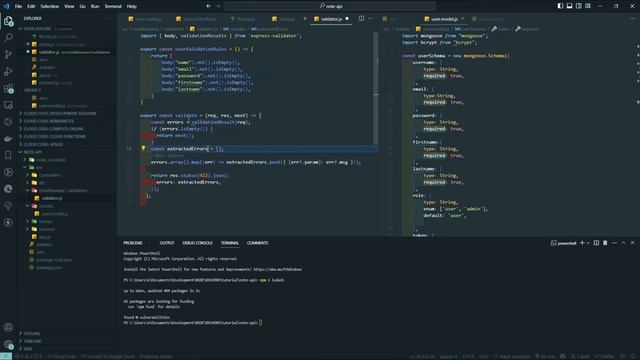Open the Bookmarks view

coord(8,155)
